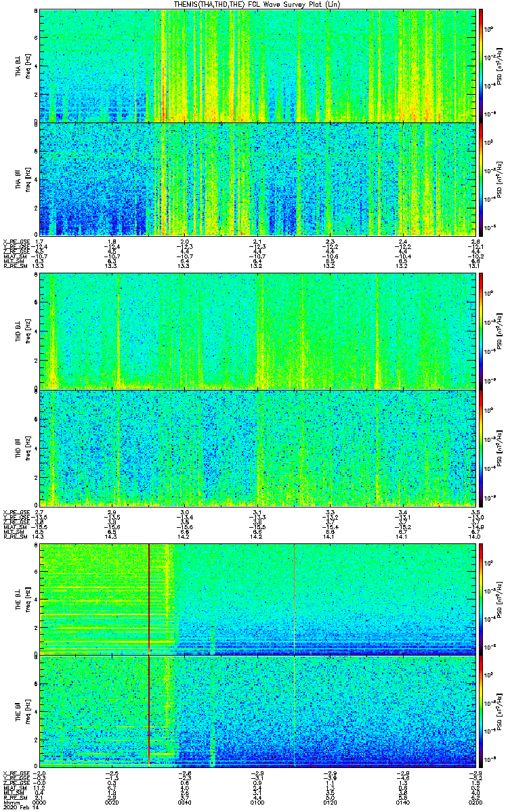
Task: Click the PSD color bar beside THD B-perpendicular panel
Action: [481, 331]
